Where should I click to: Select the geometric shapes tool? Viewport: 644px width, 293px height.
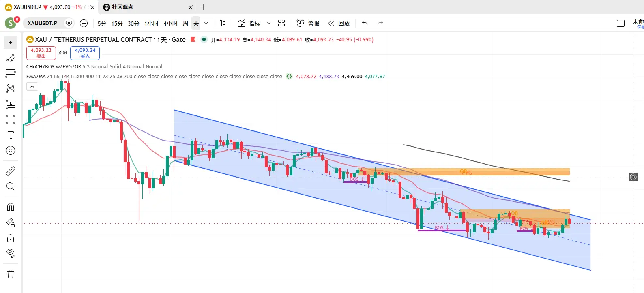click(11, 120)
